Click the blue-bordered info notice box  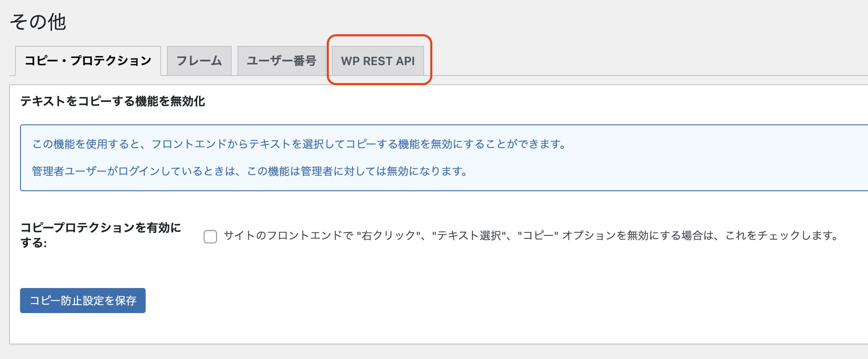click(x=444, y=158)
